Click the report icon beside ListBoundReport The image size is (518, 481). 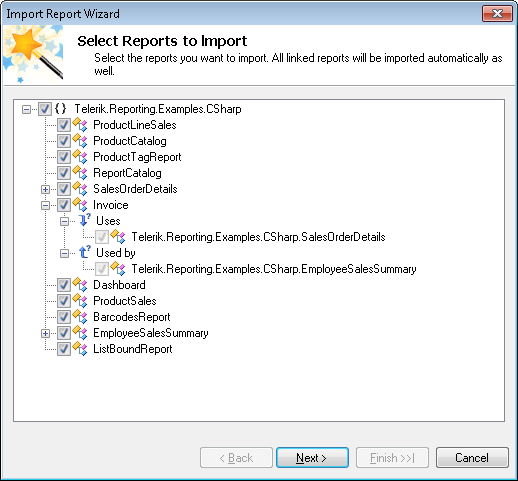(x=80, y=349)
